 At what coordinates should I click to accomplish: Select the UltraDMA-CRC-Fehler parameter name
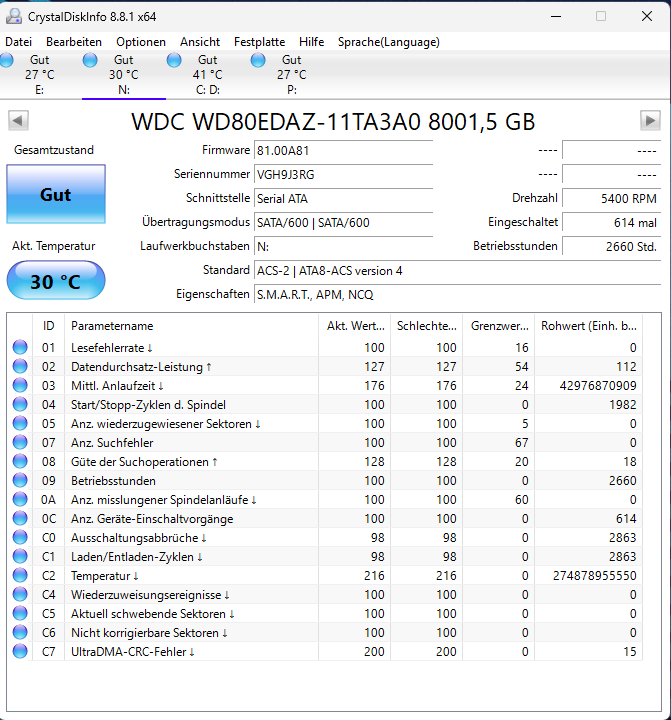(x=133, y=652)
